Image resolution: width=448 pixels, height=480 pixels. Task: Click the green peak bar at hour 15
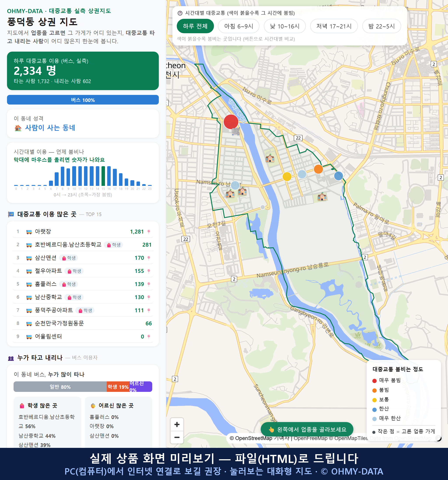click(103, 176)
